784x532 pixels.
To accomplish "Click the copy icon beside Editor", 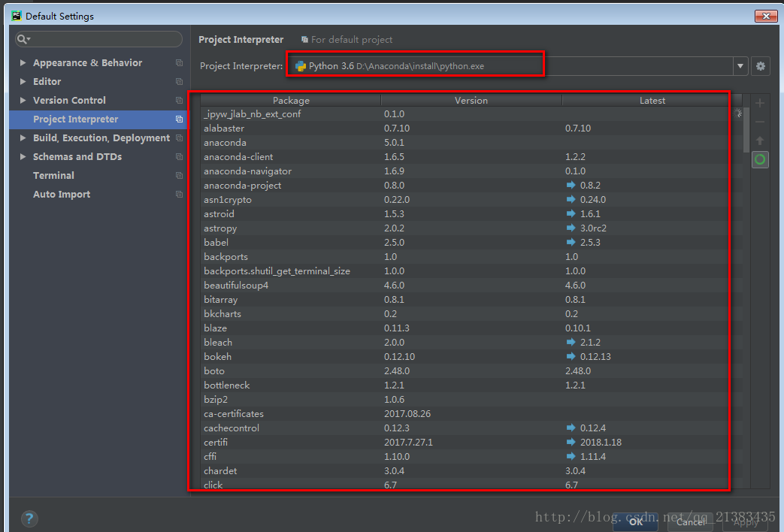I will click(x=179, y=81).
